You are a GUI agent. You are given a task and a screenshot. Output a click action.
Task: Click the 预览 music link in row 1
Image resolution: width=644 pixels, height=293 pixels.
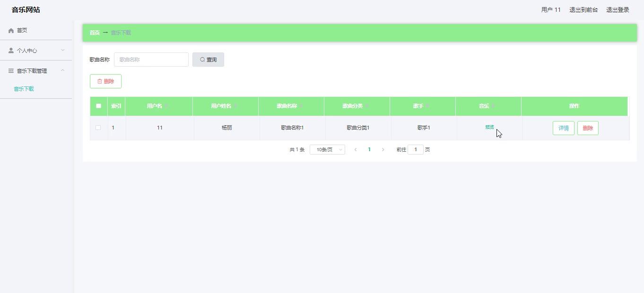coord(489,127)
